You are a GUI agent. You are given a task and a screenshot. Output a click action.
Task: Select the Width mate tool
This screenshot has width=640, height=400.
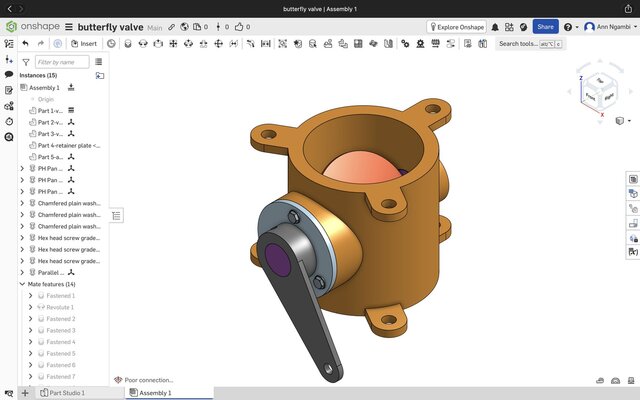click(x=266, y=44)
